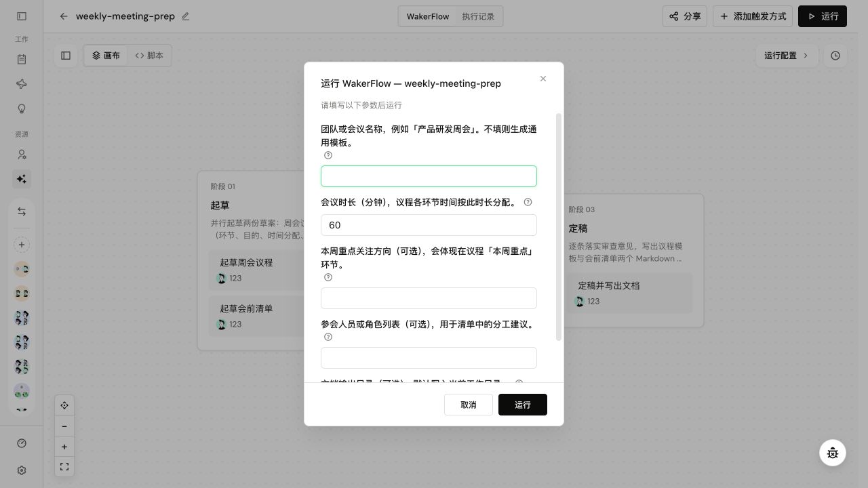
Task: Add a new item with the dashed plus circle
Action: (22, 245)
